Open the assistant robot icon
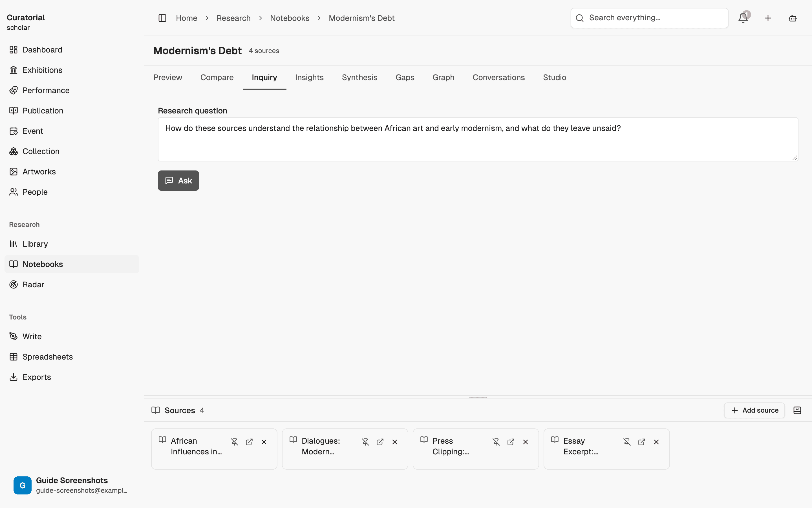 [x=793, y=18]
